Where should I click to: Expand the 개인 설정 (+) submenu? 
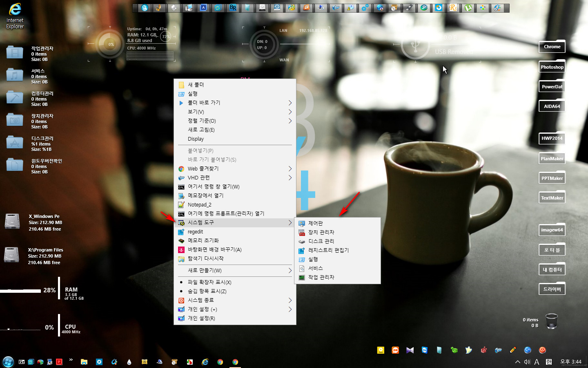tap(235, 309)
